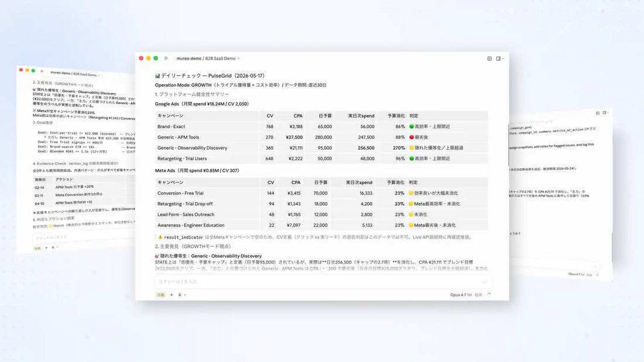644x362 pixels.
Task: Click the CPA value ¥27,500
Action: click(x=294, y=137)
